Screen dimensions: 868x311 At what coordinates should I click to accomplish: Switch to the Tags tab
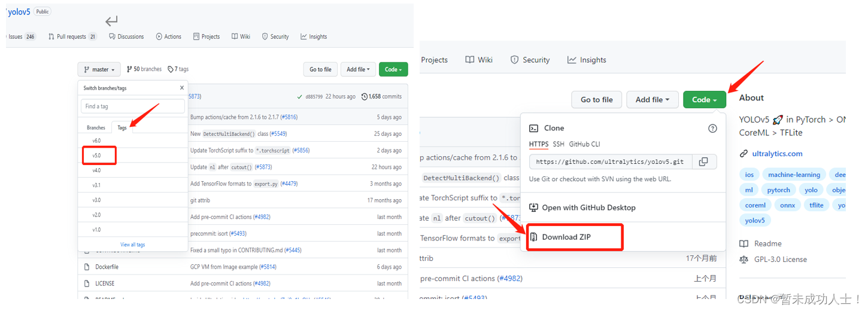pos(122,127)
